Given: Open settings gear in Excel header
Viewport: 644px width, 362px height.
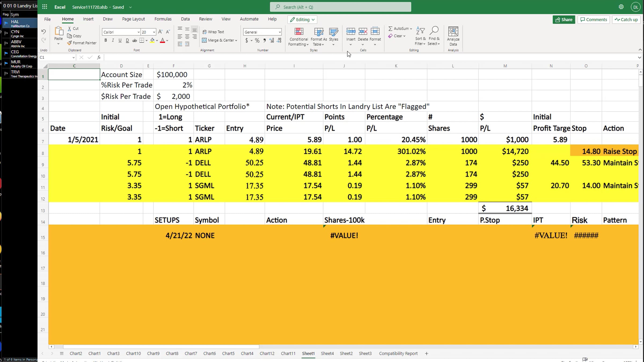Looking at the screenshot, I should point(621,7).
